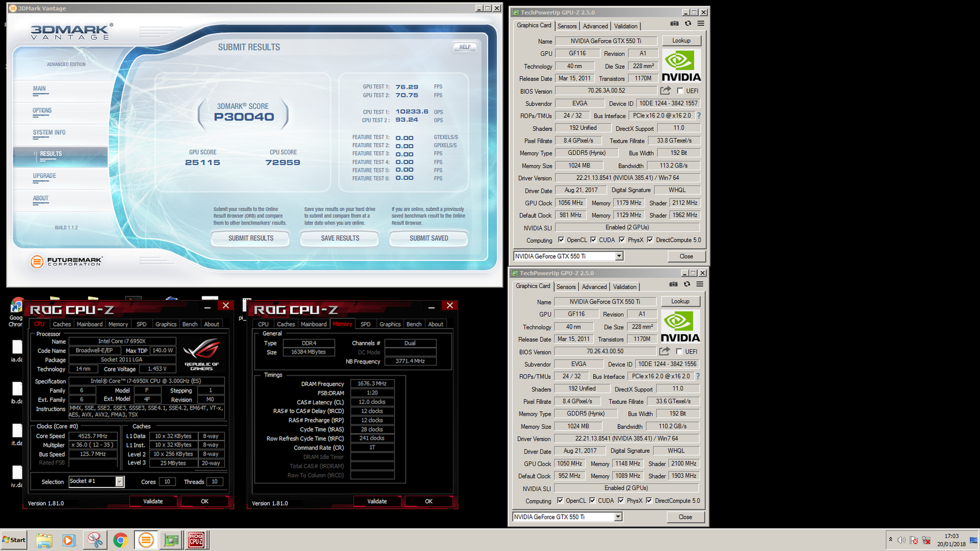This screenshot has width=980, height=551.
Task: Open the GPU selector dropdown in upper GPU-Z
Action: (619, 256)
